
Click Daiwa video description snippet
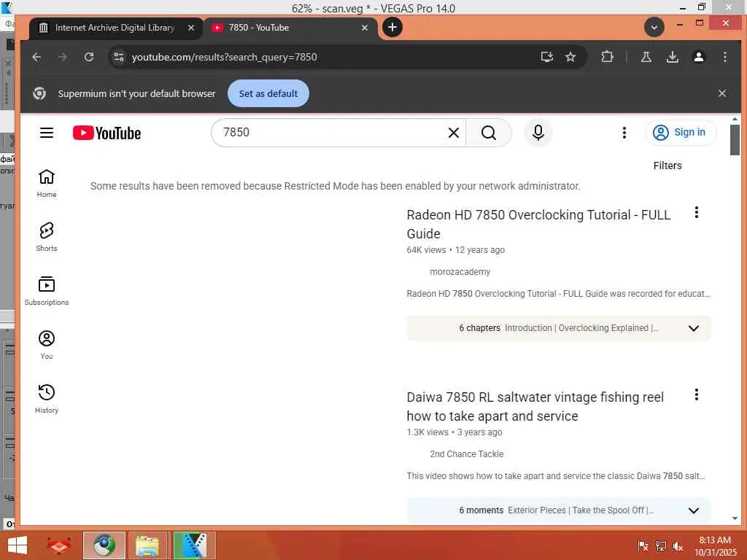[x=556, y=476]
